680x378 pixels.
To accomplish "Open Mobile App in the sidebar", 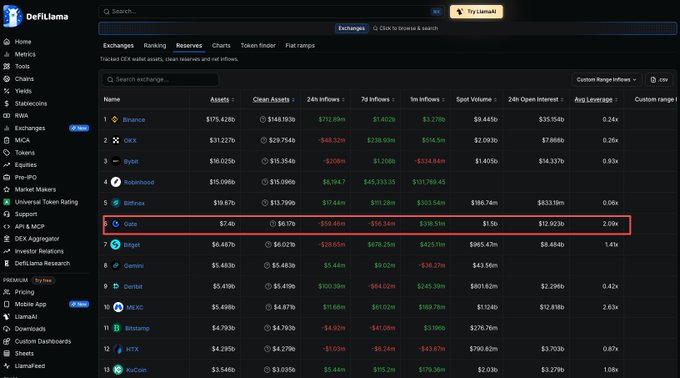I will (30, 304).
